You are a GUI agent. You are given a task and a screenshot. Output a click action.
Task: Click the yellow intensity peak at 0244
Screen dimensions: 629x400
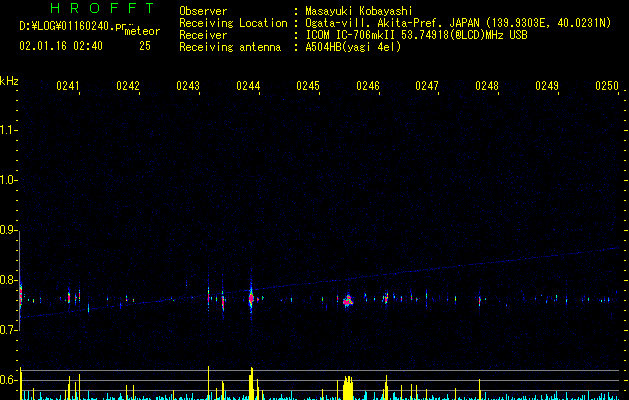click(x=251, y=384)
